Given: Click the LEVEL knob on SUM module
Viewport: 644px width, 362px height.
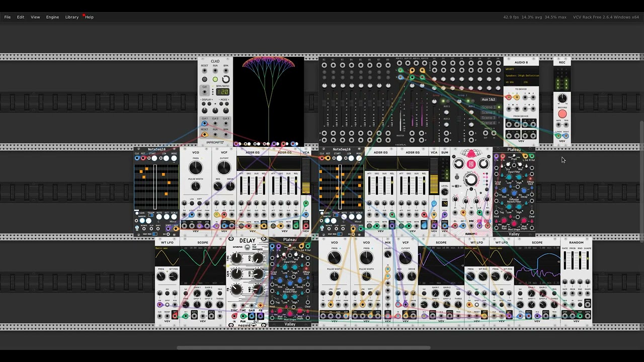Looking at the screenshot, I should coord(445,192).
